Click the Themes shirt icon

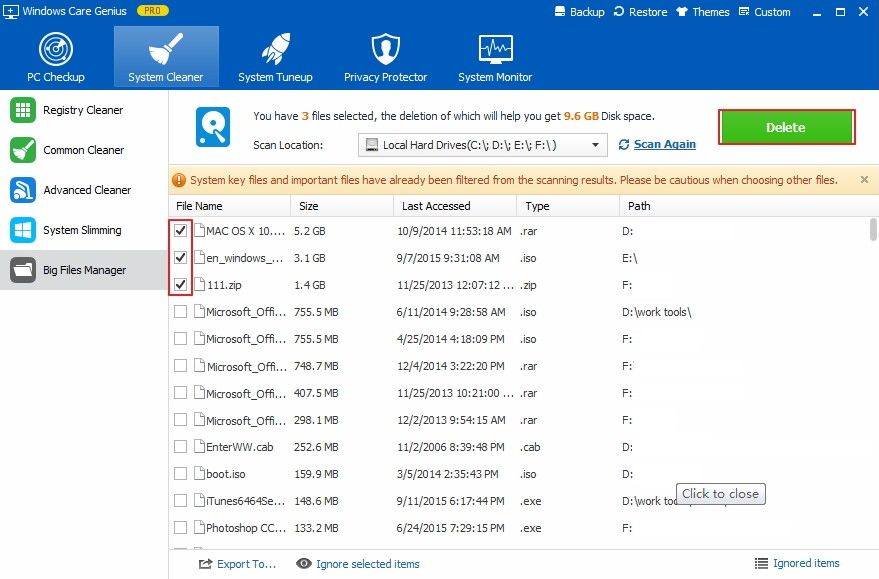[x=682, y=12]
